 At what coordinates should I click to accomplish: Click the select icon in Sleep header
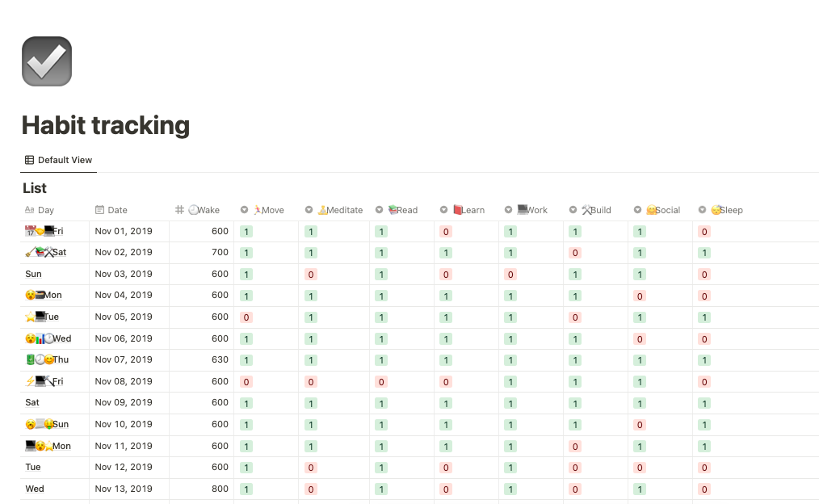(703, 210)
